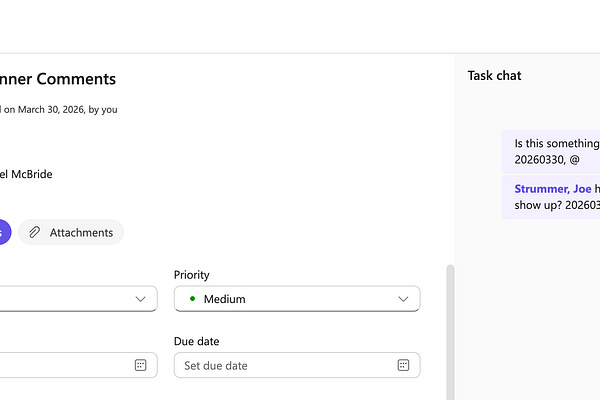
Task: Click the Due date field label
Action: 196,341
